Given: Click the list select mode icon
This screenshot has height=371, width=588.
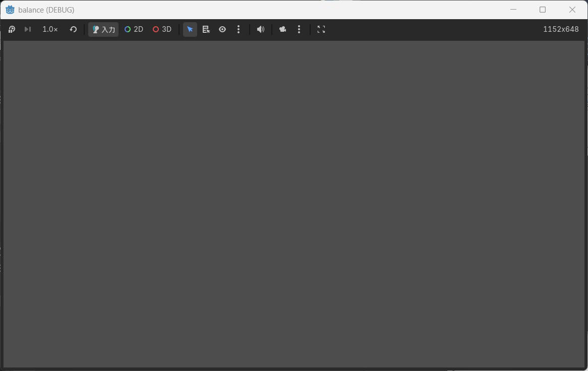Looking at the screenshot, I should point(206,29).
